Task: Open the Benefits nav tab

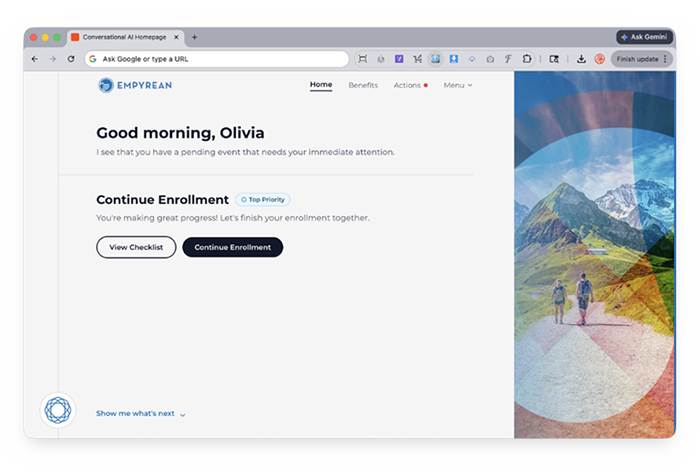Action: click(363, 85)
